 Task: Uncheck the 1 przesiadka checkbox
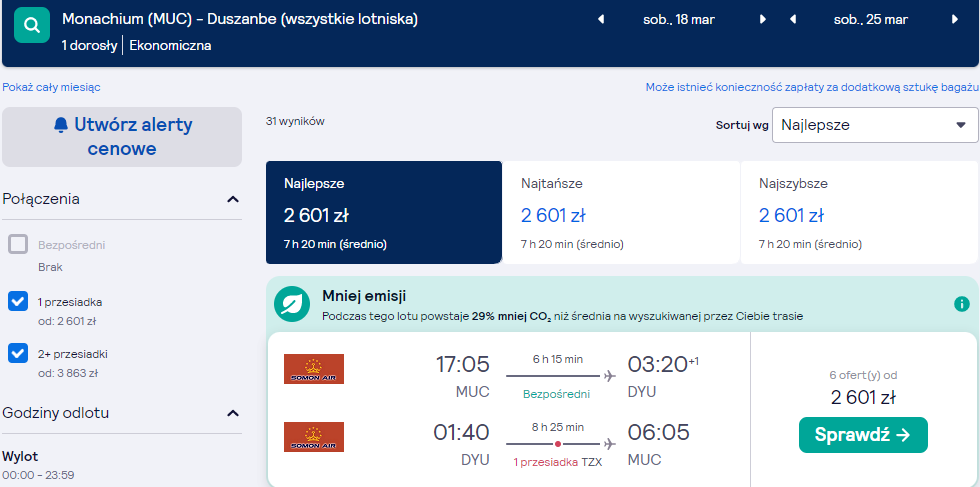[x=18, y=301]
